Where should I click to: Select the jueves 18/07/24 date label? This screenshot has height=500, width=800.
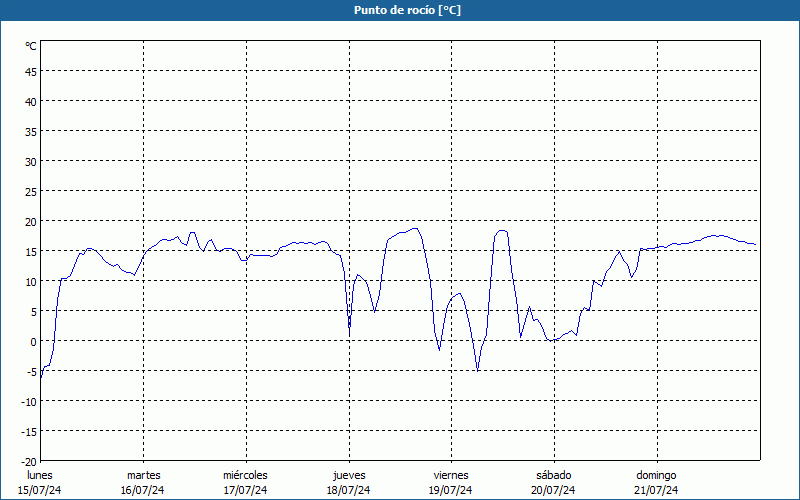[x=348, y=482]
